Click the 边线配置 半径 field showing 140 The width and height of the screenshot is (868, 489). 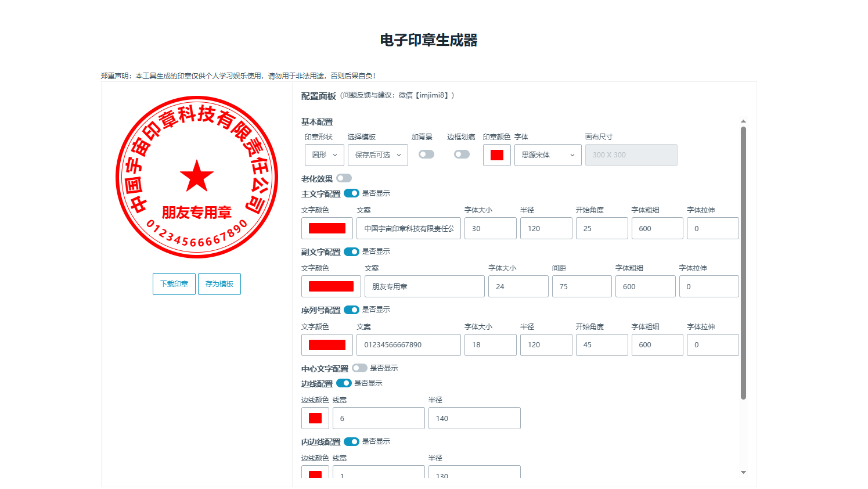point(474,418)
